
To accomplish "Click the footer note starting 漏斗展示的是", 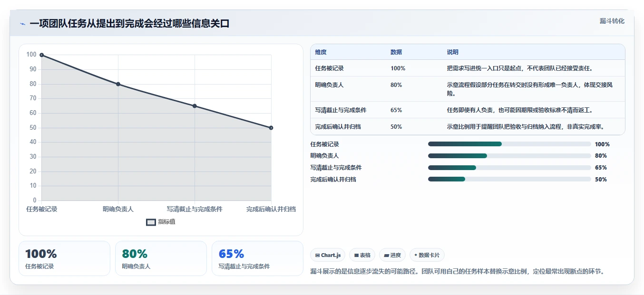I will (457, 272).
